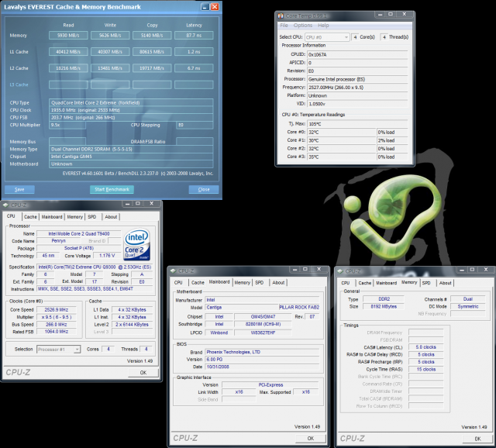Click the BIOS Date 10/31/2008 field
496x448 pixels.
coord(262,367)
